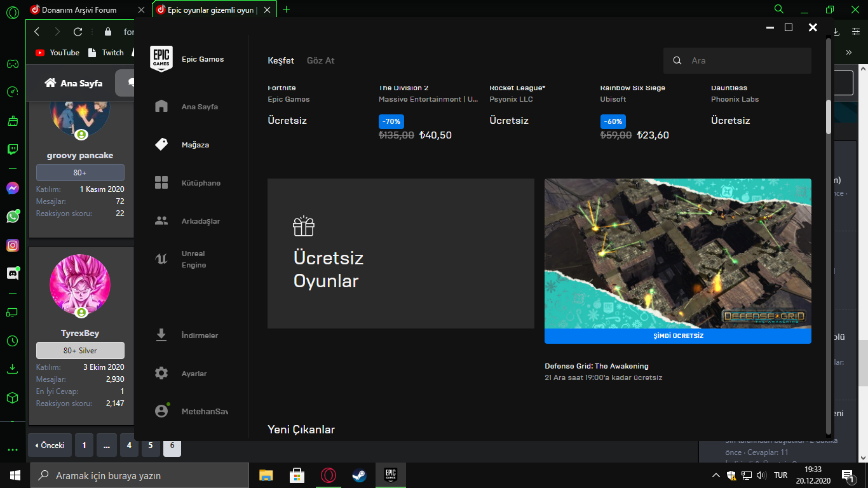The width and height of the screenshot is (868, 488).
Task: Open the Unreal Engine section
Action: (181, 259)
